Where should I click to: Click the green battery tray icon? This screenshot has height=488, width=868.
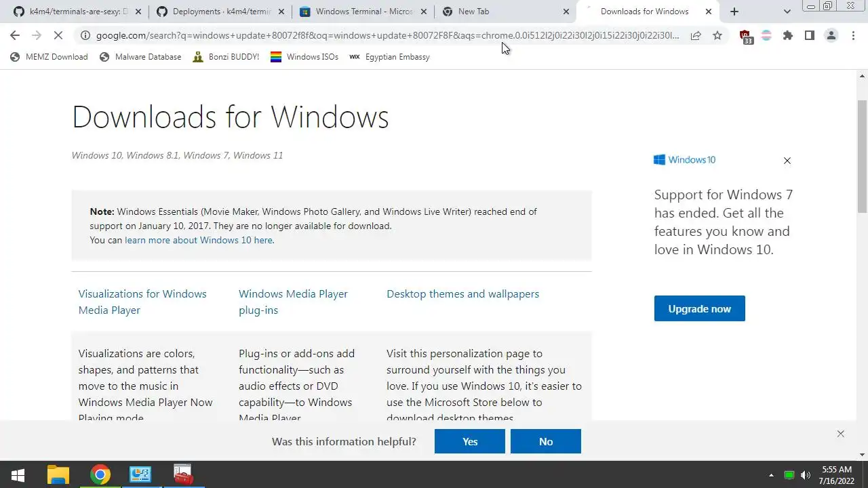coord(789,475)
